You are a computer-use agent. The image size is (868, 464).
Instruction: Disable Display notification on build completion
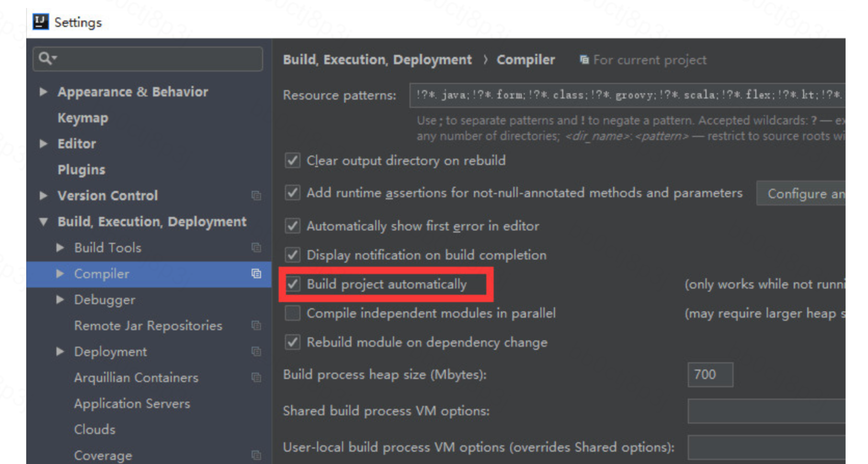(x=293, y=255)
